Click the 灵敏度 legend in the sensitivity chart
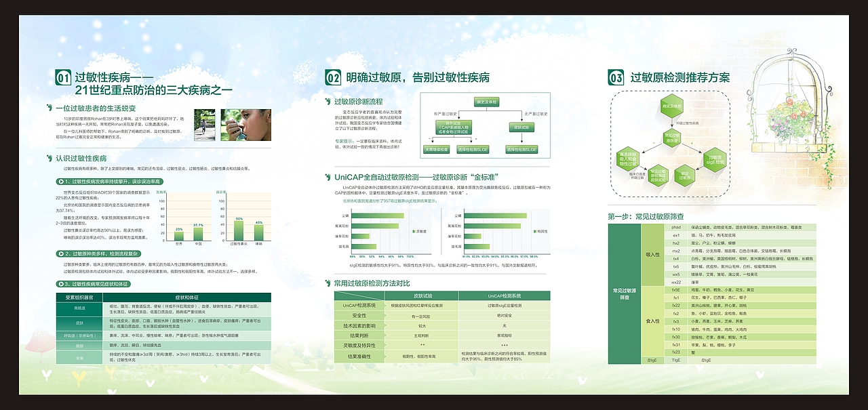Screen dimensions: 868x410 click(x=418, y=231)
